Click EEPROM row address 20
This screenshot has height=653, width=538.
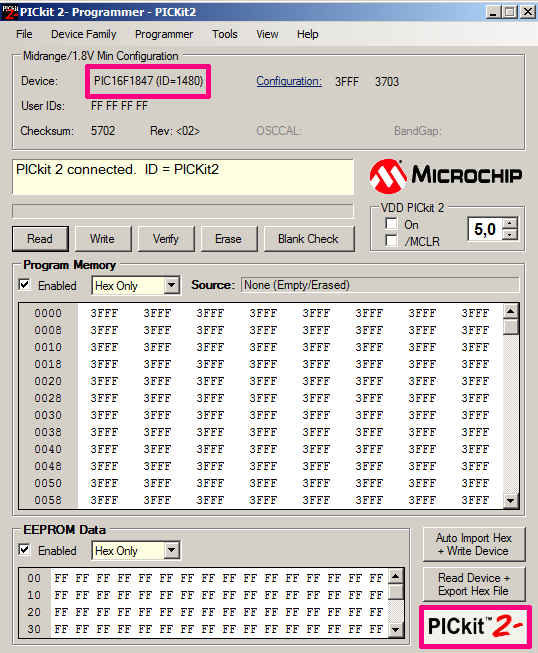click(x=34, y=613)
